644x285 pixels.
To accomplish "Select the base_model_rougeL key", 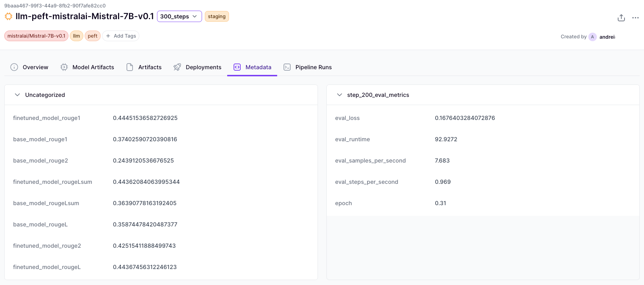I will click(x=40, y=224).
